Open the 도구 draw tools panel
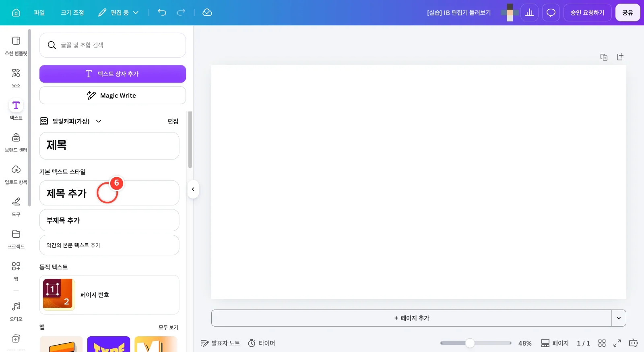This screenshot has width=644, height=352. coord(16,207)
